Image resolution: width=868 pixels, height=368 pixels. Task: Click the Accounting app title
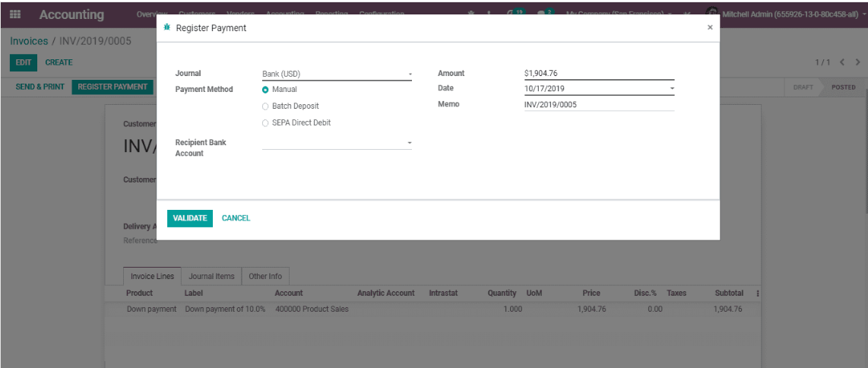[71, 15]
